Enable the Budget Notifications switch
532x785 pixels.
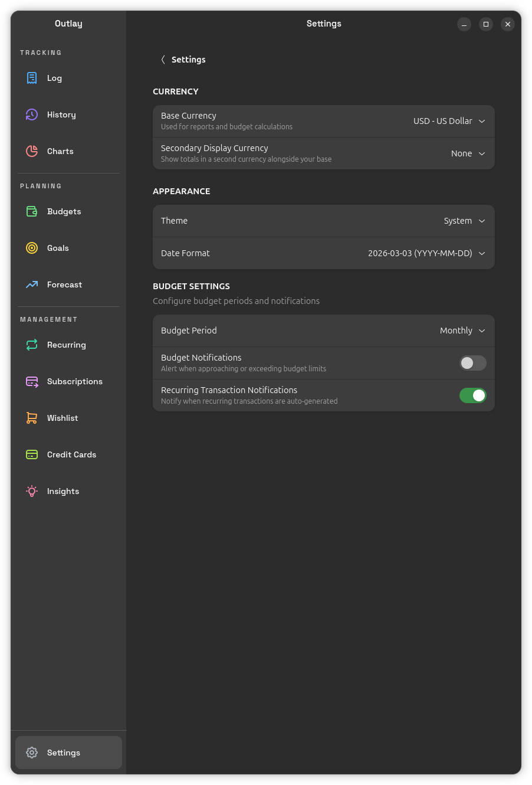472,363
